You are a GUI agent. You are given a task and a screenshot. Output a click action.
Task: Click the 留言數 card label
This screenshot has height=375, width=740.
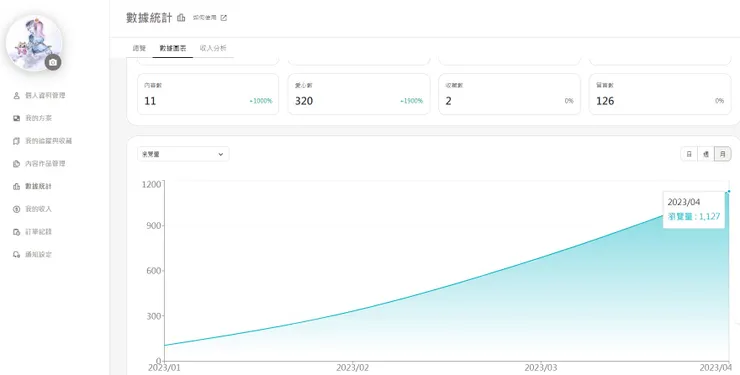pos(605,85)
